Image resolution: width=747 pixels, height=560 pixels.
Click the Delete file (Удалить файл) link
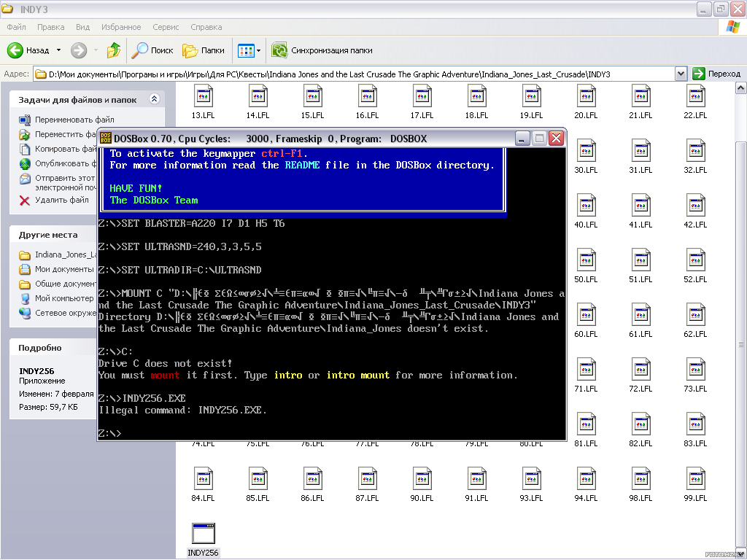[61, 200]
